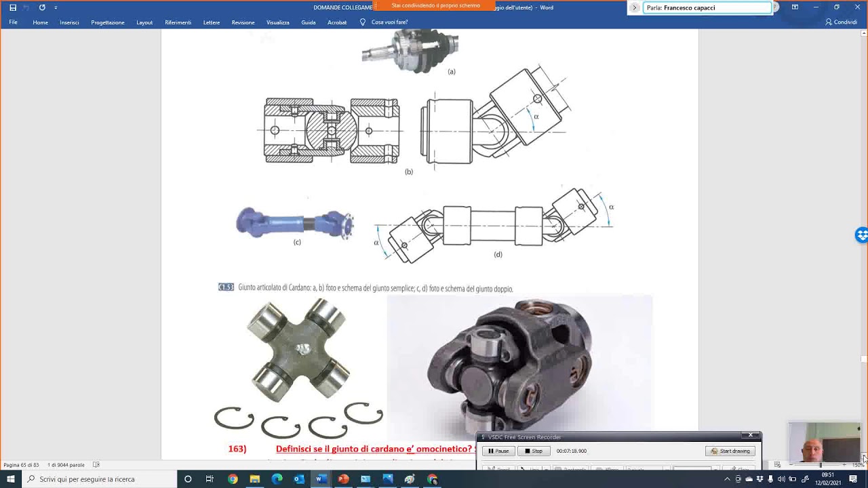The width and height of the screenshot is (868, 488).
Task: Click the Windows taskbar search box
Action: click(x=98, y=479)
